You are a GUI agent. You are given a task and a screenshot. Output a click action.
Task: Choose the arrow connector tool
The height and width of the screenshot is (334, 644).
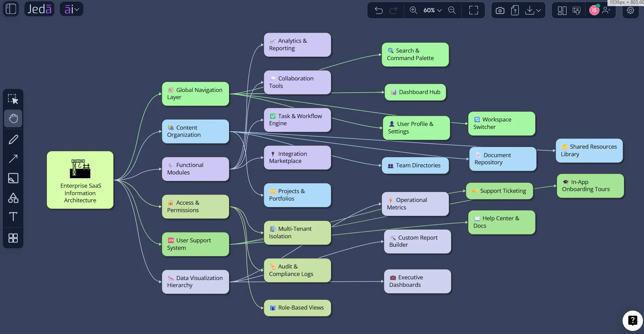click(x=13, y=159)
